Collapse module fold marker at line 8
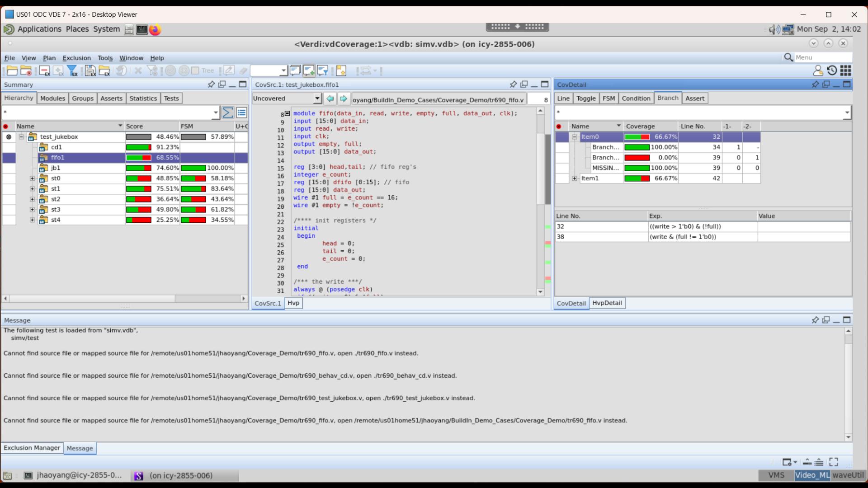The height and width of the screenshot is (488, 868). pyautogui.click(x=287, y=113)
